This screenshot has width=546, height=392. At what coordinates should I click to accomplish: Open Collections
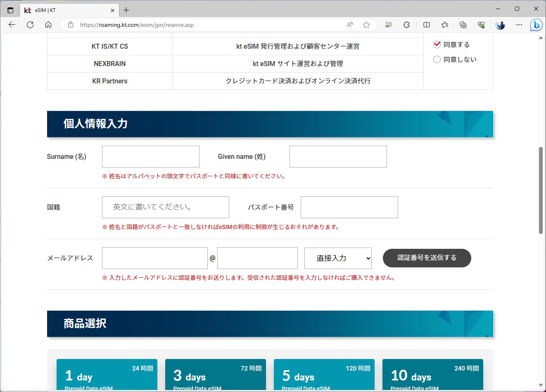coord(463,25)
